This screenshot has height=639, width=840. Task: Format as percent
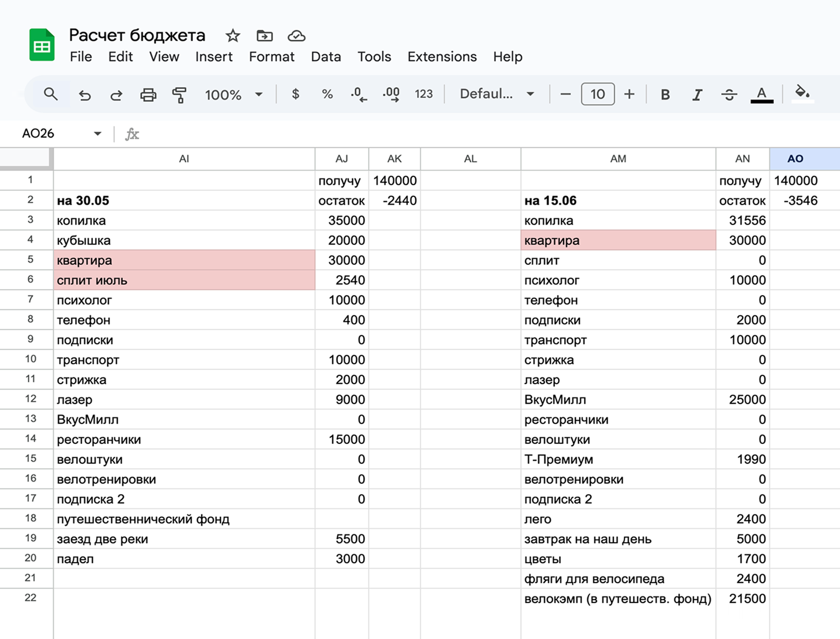pos(327,95)
